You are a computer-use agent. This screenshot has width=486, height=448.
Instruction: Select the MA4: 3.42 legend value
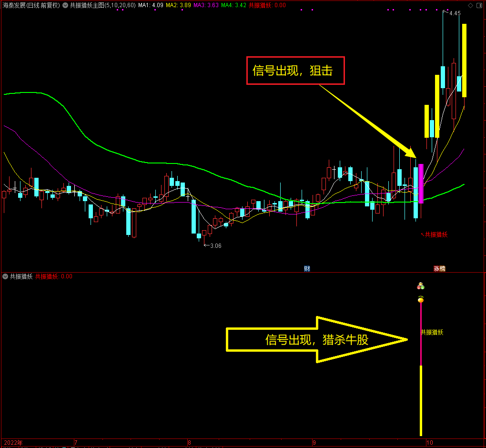click(233, 5)
